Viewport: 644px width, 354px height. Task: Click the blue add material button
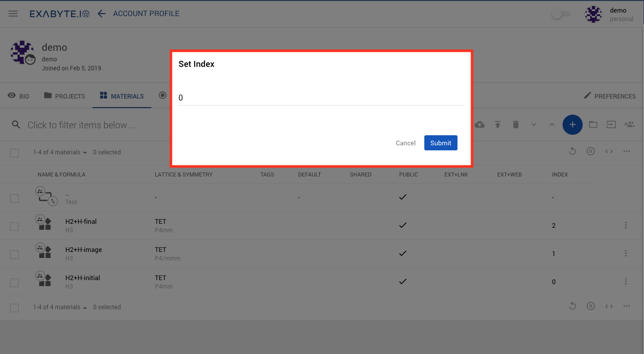(572, 125)
